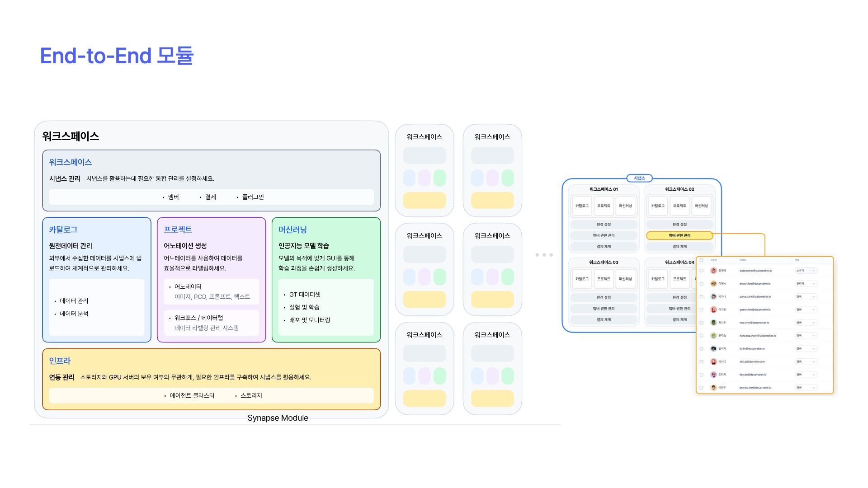Click avatar of jeondu.lee@datamaker.io
The width and height of the screenshot is (868, 488).
tap(713, 388)
